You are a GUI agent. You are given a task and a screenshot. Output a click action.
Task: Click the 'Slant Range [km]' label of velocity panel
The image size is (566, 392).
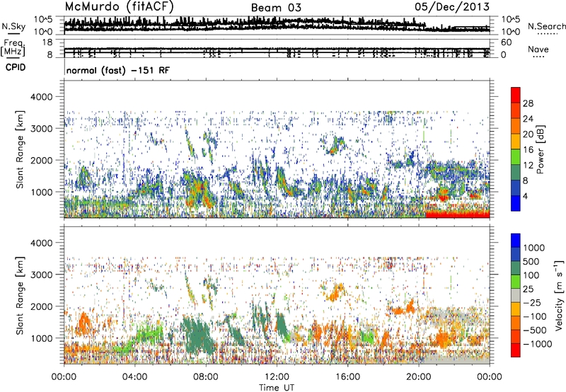coord(20,295)
